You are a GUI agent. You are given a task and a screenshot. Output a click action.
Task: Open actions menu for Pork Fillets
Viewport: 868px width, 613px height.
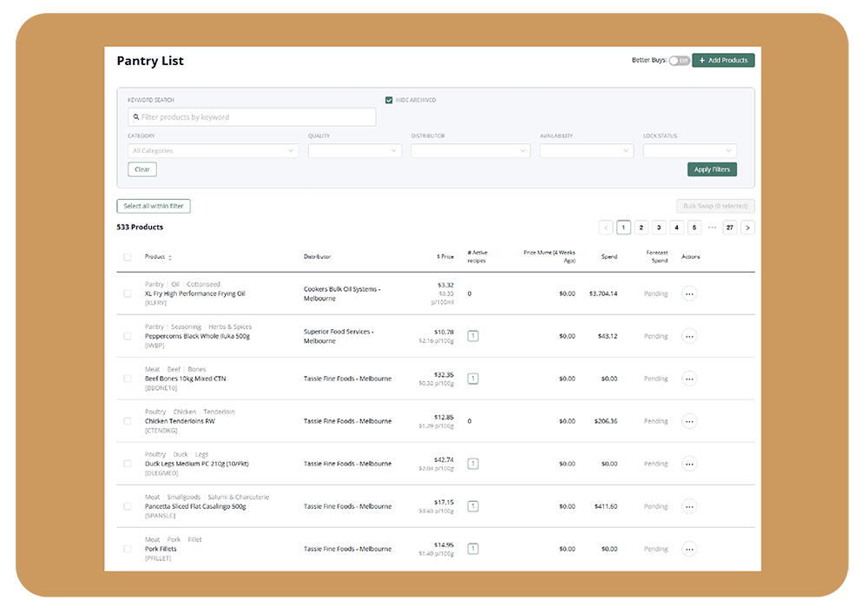(689, 549)
